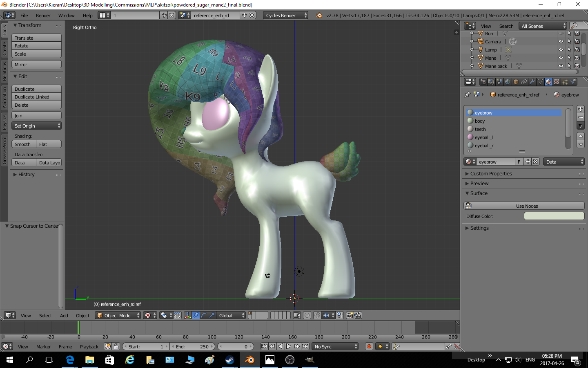Toggle the record auto-keyframe red button
The image size is (588, 368).
tap(369, 346)
